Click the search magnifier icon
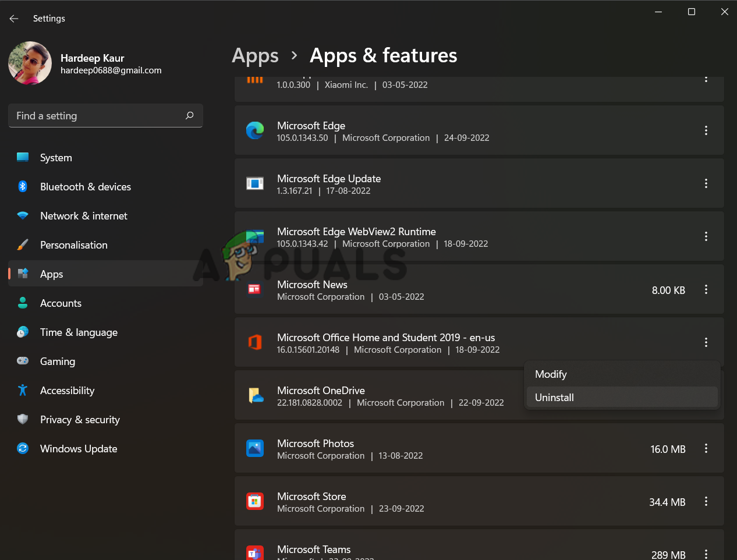Viewport: 737px width, 560px height. 189,116
